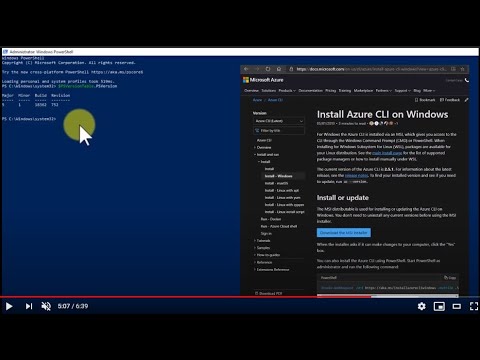Click the Azure breadcrumb link

click(257, 100)
